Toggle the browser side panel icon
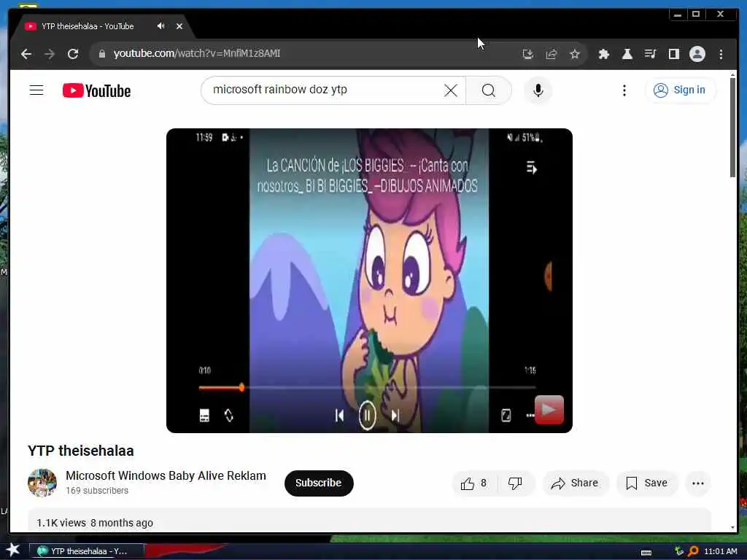The image size is (747, 560). coord(673,54)
